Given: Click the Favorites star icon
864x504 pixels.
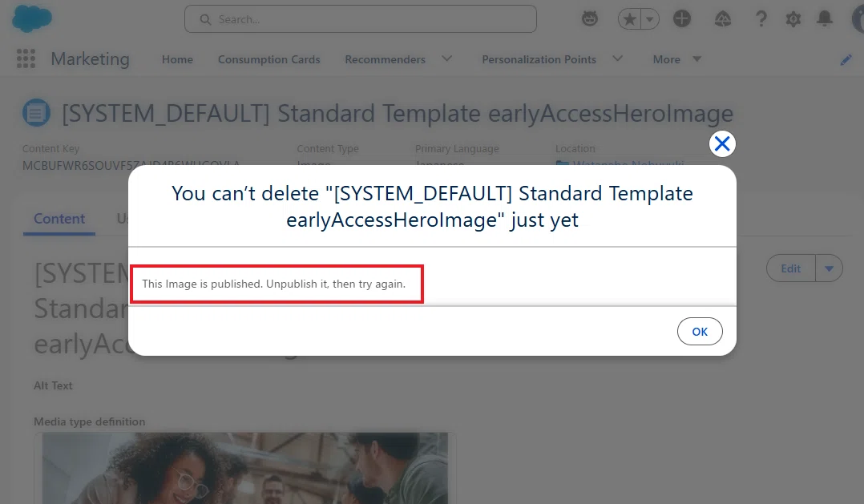Looking at the screenshot, I should click(x=629, y=19).
